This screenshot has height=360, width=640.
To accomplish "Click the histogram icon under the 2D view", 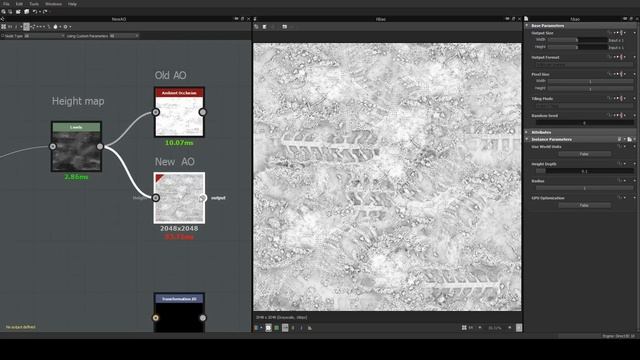I will [310, 328].
